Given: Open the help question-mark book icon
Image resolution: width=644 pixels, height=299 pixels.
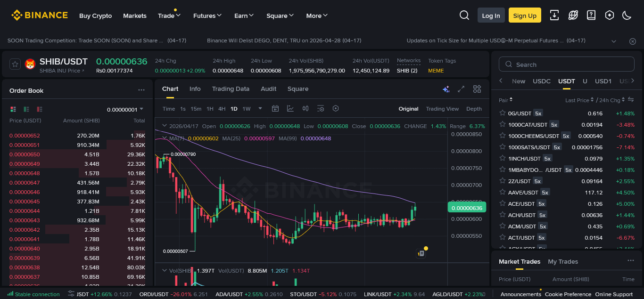Looking at the screenshot, I should coord(591,15).
